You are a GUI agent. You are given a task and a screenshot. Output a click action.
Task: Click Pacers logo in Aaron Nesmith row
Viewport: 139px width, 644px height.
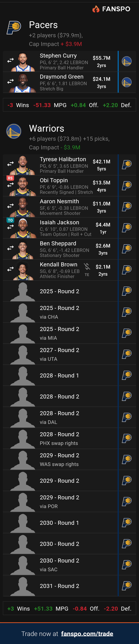[x=127, y=206]
